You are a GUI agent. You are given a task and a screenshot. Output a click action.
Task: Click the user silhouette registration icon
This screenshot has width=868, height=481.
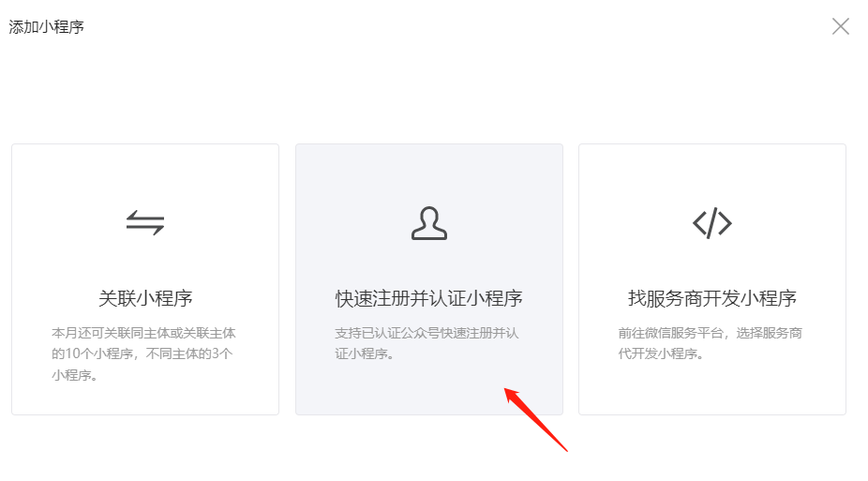point(429,223)
